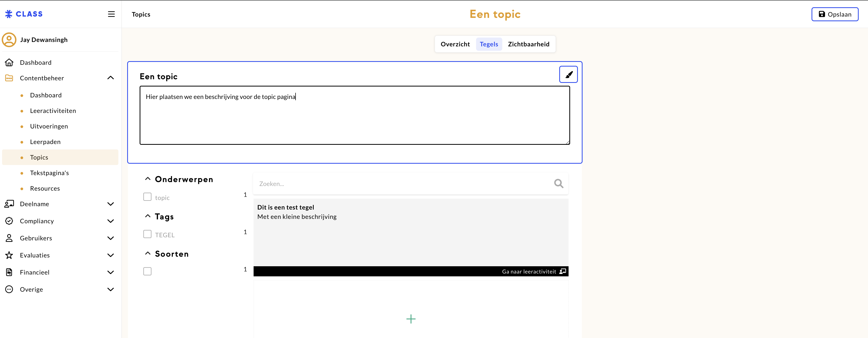Click the green plus add-tile icon
The image size is (868, 338).
411,319
